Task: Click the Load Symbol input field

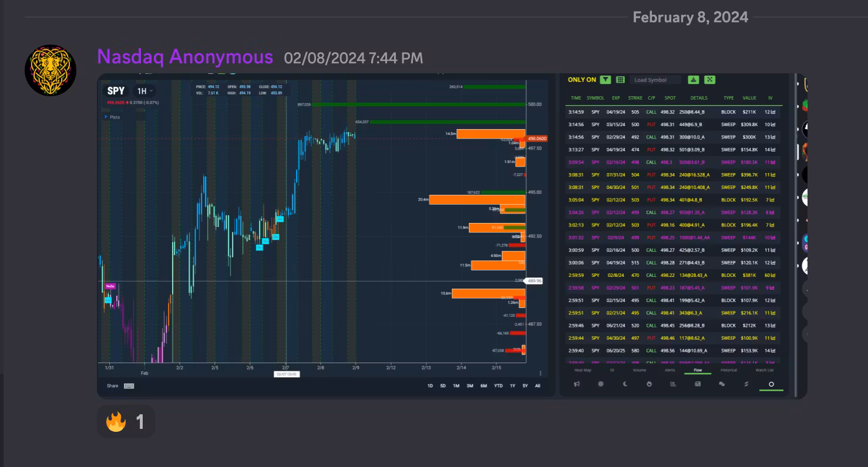Action: (655, 80)
